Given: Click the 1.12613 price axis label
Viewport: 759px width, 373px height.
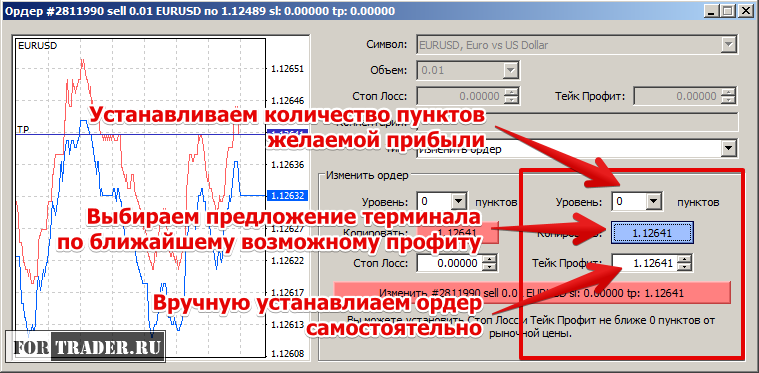Looking at the screenshot, I should [x=288, y=324].
